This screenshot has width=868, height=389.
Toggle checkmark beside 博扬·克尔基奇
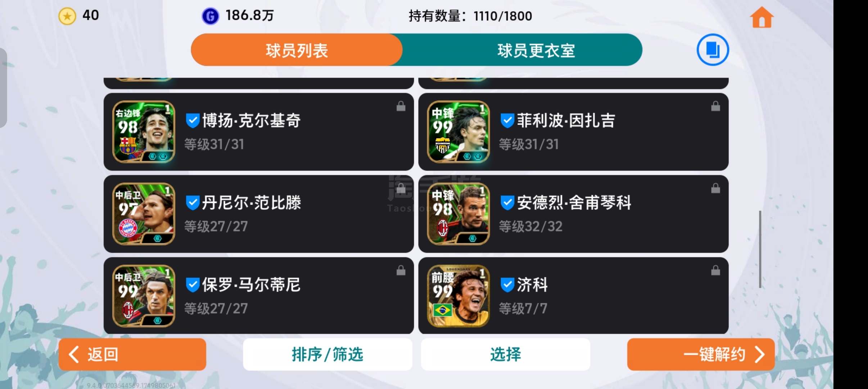[x=193, y=121]
